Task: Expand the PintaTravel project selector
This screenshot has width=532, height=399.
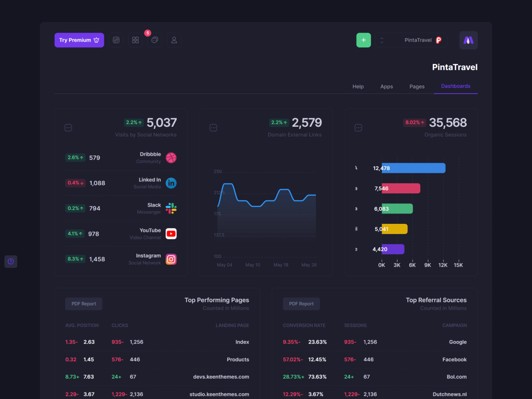Action: click(x=411, y=40)
